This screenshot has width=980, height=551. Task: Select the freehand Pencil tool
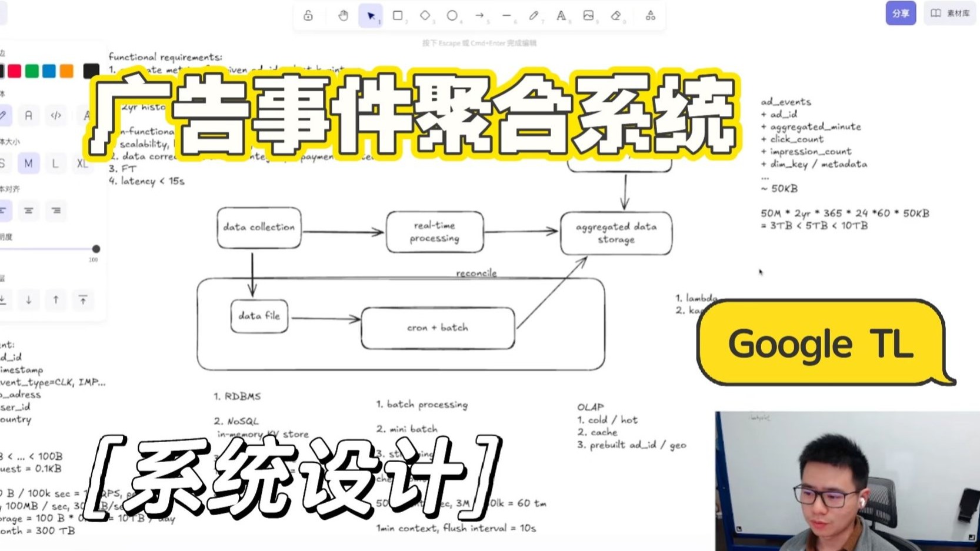[534, 16]
